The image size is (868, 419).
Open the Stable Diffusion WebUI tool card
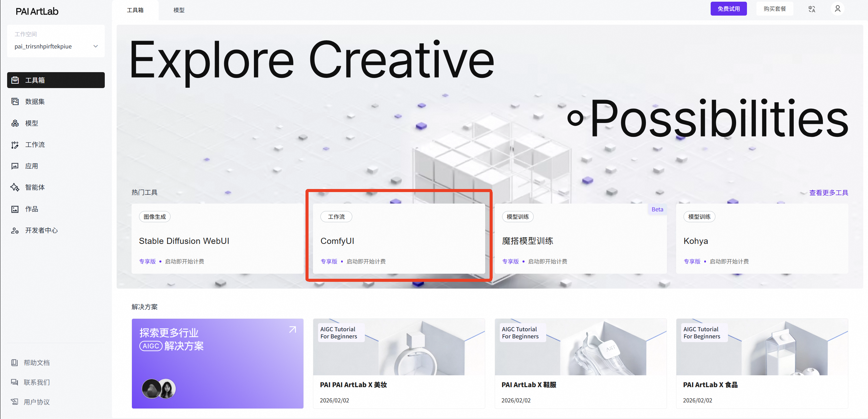[217, 238]
